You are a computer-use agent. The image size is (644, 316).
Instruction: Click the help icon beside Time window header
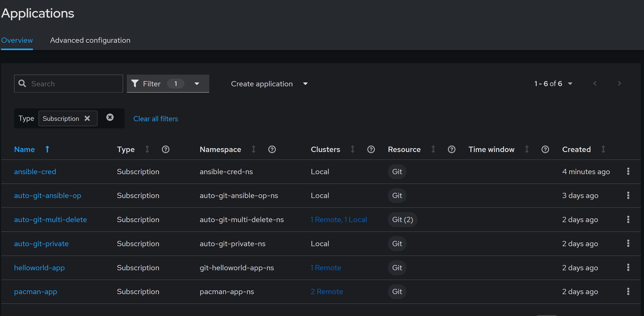pos(545,149)
